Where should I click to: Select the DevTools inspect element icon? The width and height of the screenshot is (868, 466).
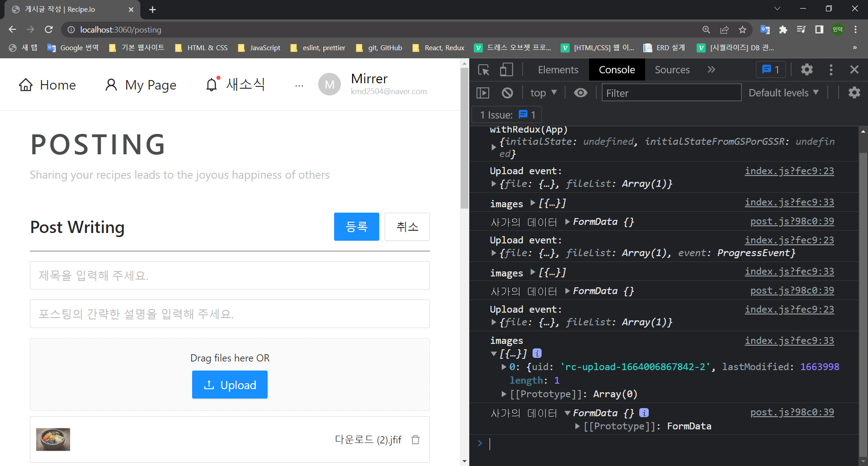[x=484, y=70]
